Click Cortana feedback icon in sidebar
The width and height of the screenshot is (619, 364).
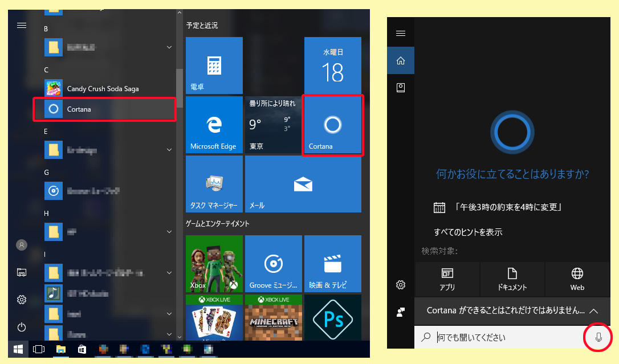click(x=401, y=312)
